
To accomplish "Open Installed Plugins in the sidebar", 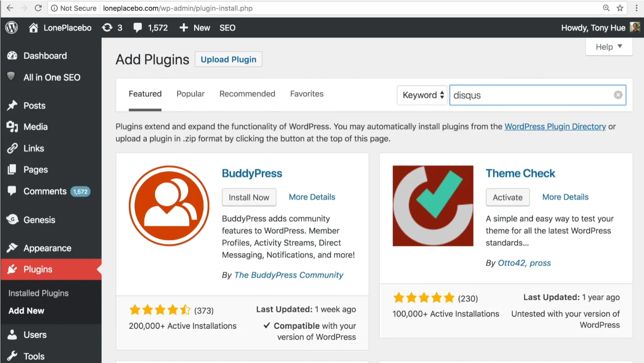I will [x=38, y=293].
